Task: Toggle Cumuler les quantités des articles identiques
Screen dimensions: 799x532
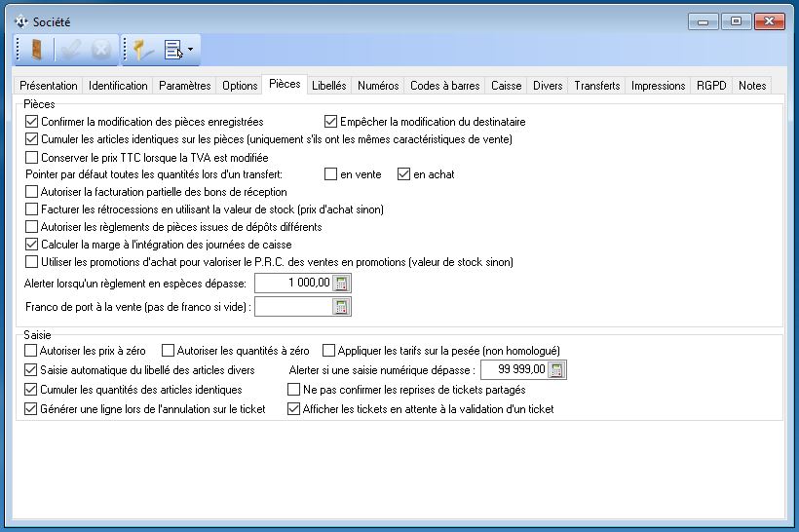Action: [30, 390]
